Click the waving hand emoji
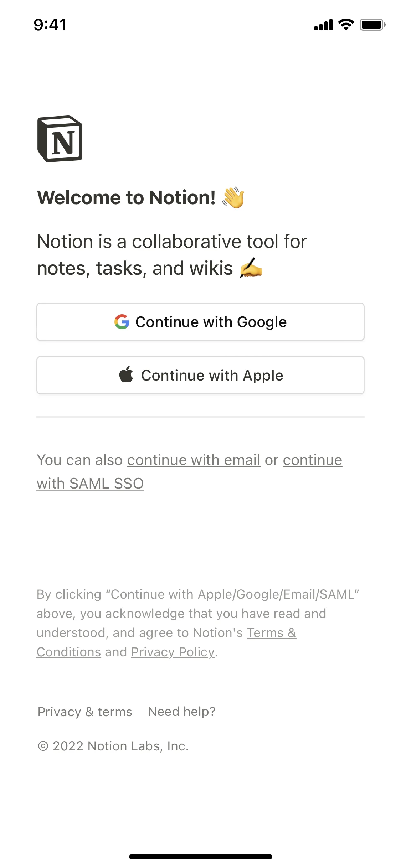The height and width of the screenshot is (868, 401). coord(233,198)
